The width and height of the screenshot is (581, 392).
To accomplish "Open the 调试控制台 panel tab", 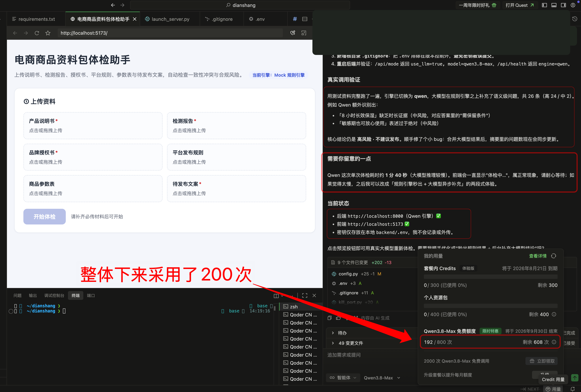I will pos(54,295).
